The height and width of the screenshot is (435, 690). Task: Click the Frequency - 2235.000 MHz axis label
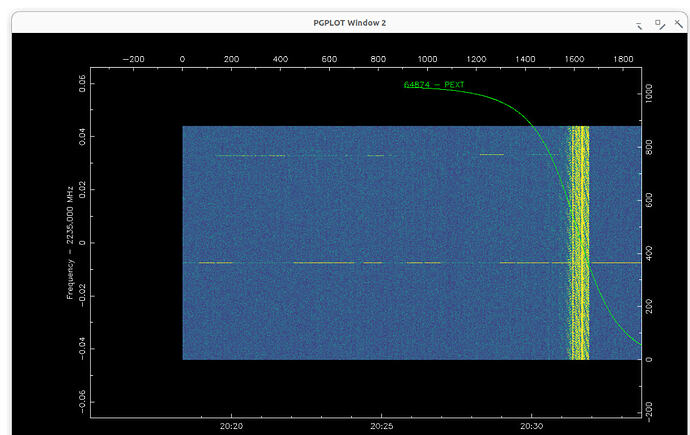coord(70,242)
